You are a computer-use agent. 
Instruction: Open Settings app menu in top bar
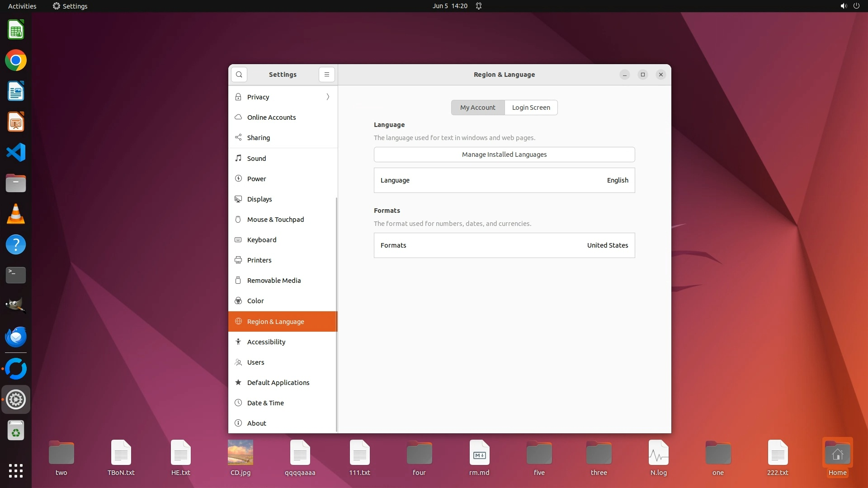(70, 6)
